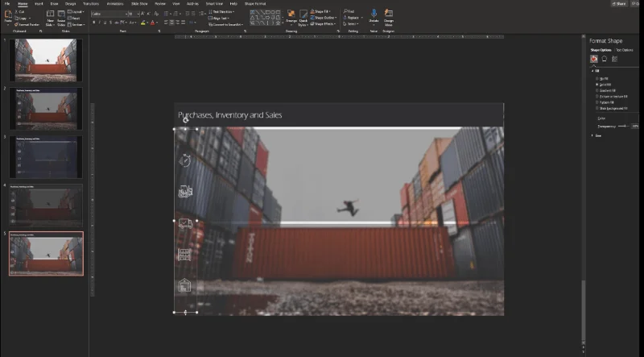Screen dimensions: 644x357
Task: Click Shape Effects button
Action: coord(324,24)
